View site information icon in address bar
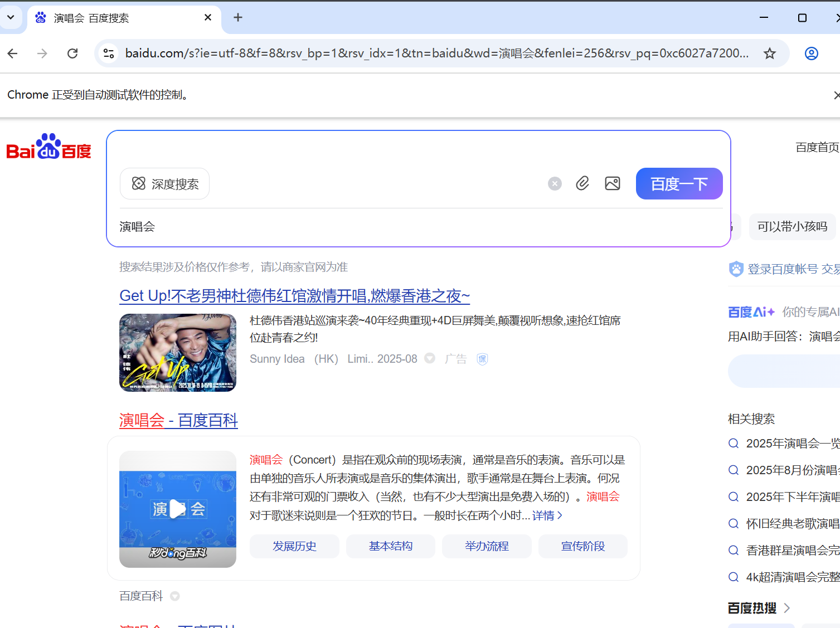 coord(109,53)
